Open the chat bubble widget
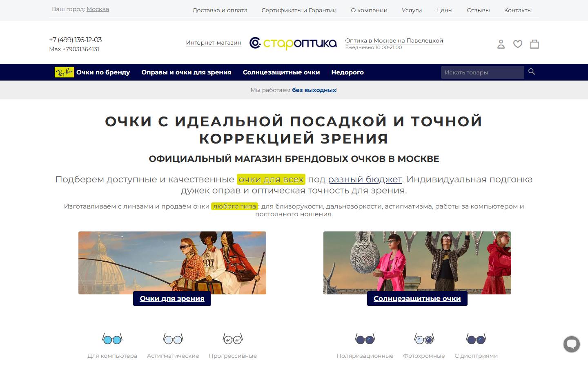 coord(572,344)
